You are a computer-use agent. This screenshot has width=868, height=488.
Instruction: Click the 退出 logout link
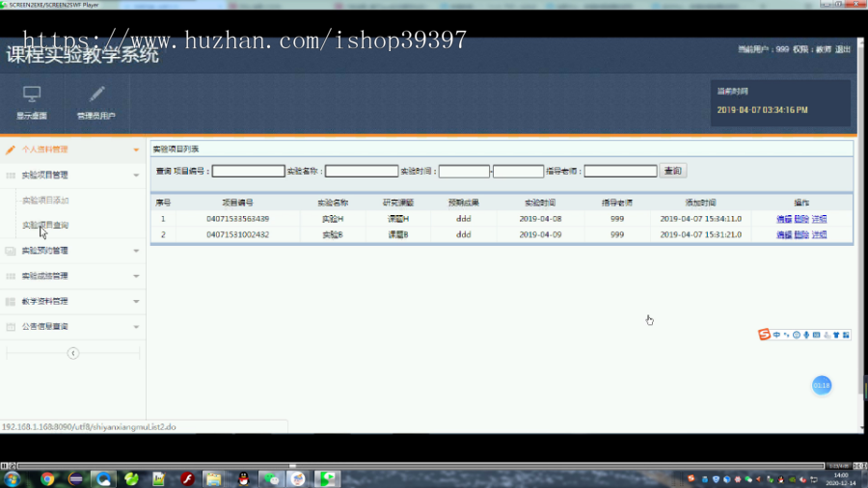843,49
